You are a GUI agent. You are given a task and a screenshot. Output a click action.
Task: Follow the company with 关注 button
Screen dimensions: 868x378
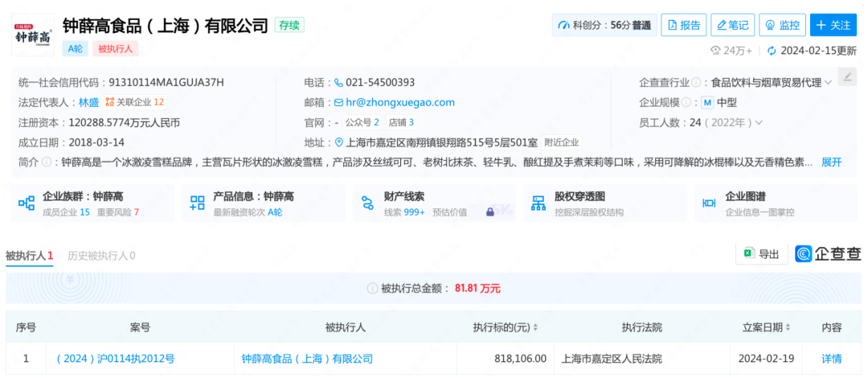click(833, 25)
